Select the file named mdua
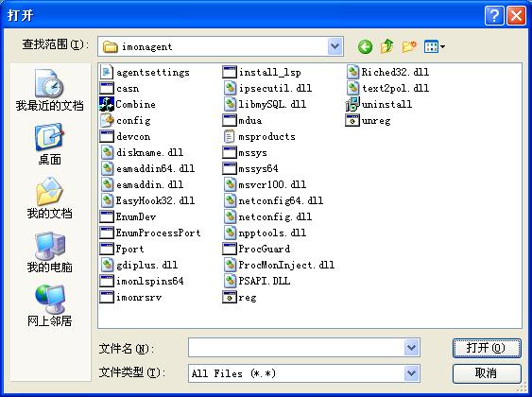The image size is (532, 397). click(x=242, y=120)
